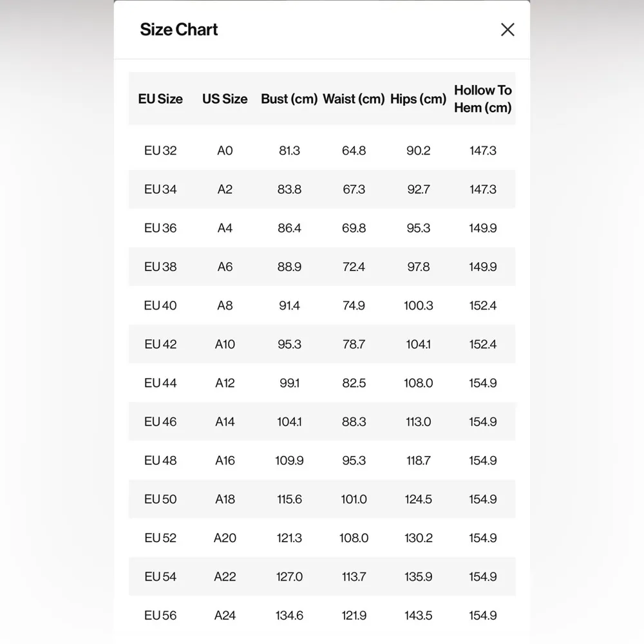Click the EU Size column header
The height and width of the screenshot is (644, 644).
(160, 99)
